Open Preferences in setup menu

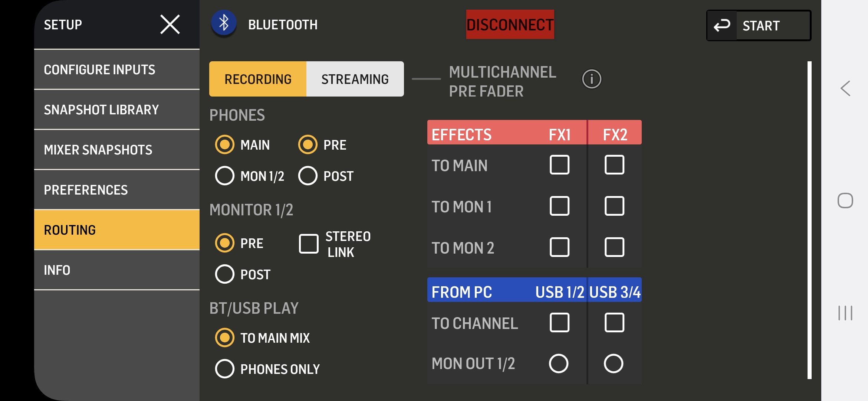[117, 190]
